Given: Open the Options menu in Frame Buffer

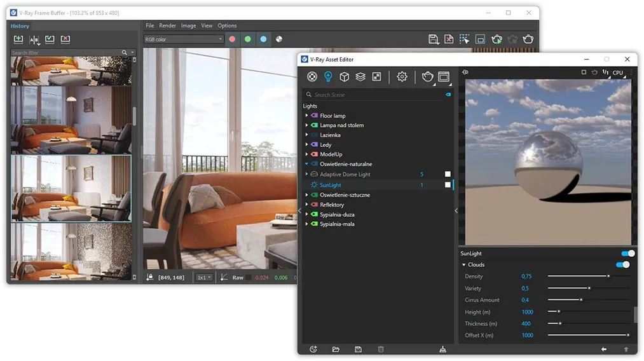Looking at the screenshot, I should [227, 26].
